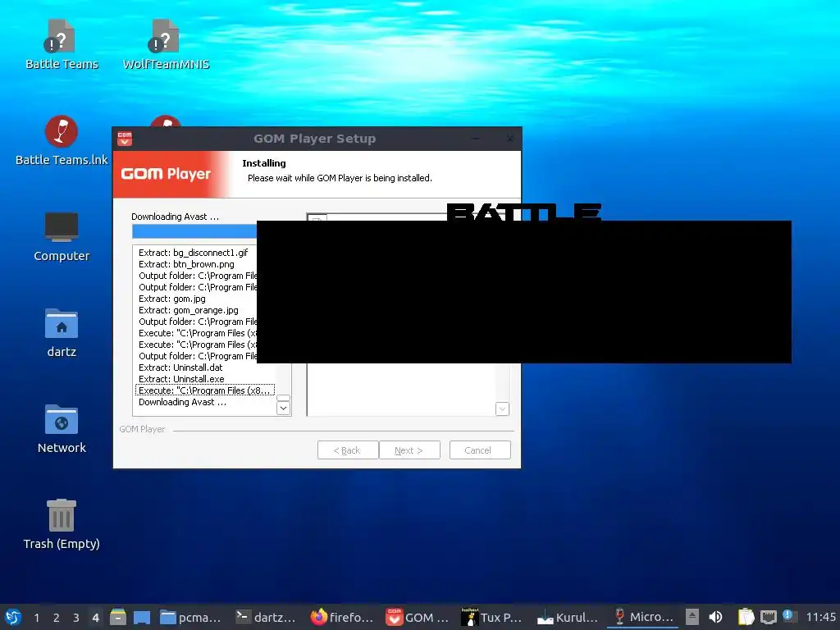Viewport: 840px width, 630px height.
Task: Open the WolfTeamMNIS desktop shortcut
Action: click(166, 45)
